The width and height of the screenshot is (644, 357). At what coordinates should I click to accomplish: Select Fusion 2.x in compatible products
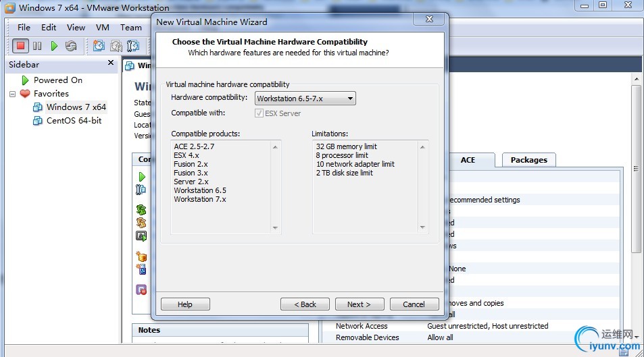(x=191, y=164)
